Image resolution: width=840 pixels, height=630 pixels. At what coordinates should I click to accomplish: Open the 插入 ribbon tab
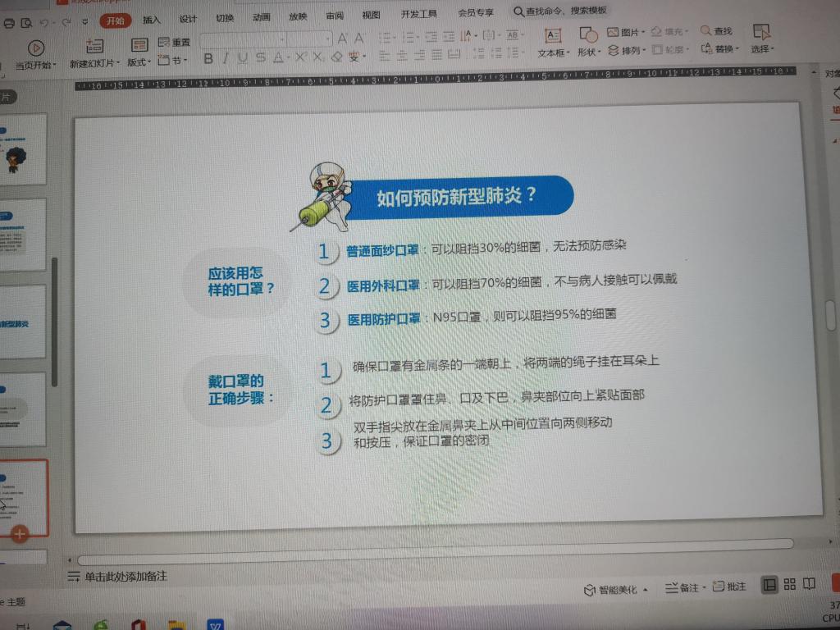click(x=152, y=19)
